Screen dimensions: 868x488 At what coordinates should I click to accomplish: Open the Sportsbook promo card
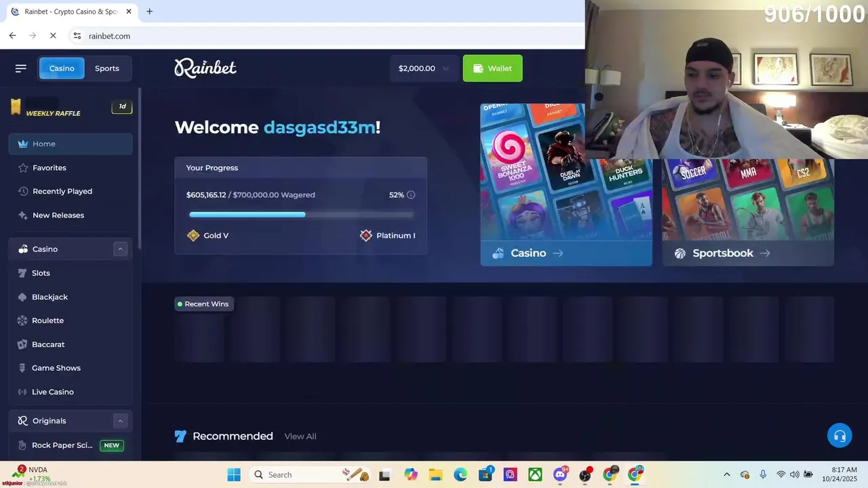point(748,212)
